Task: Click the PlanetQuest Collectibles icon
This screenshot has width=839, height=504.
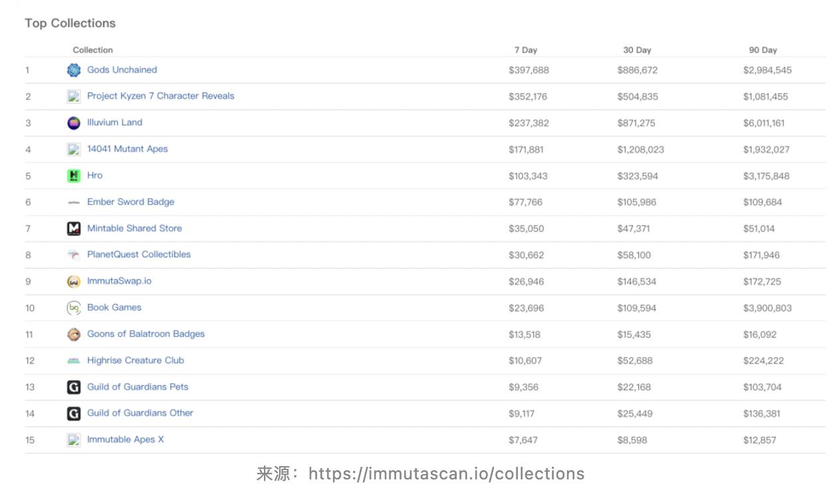Action: point(74,255)
